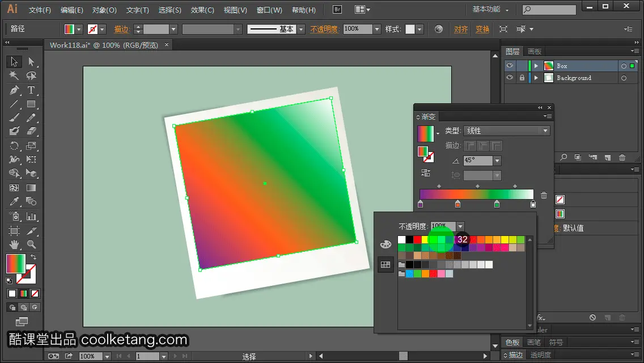
Task: Click the Bridge (Br) icon
Action: (337, 10)
